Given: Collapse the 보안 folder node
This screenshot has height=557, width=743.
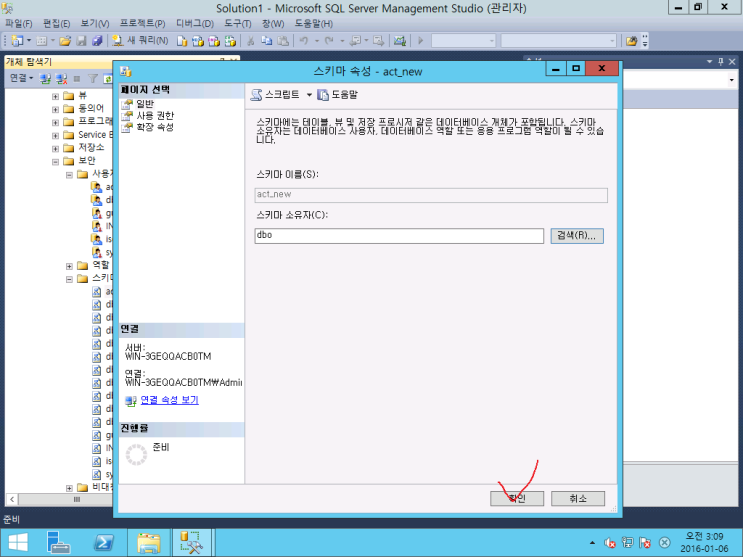Looking at the screenshot, I should [x=55, y=162].
